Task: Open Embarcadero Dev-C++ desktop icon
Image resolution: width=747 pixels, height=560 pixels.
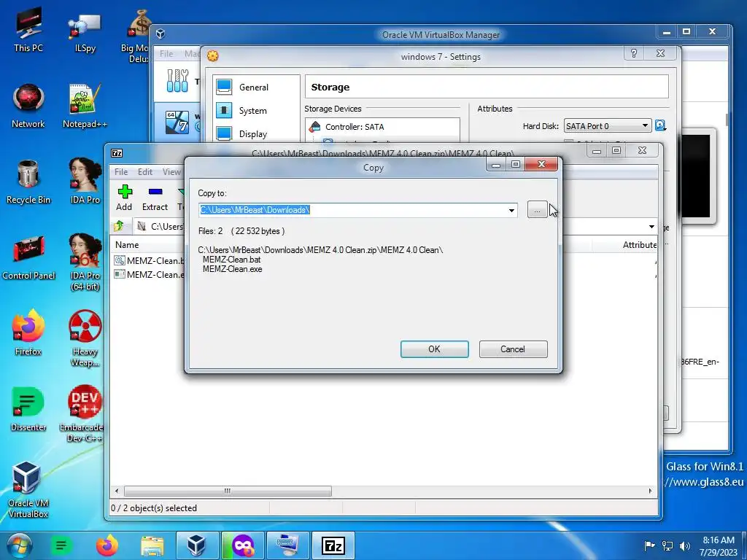Action: (x=82, y=413)
